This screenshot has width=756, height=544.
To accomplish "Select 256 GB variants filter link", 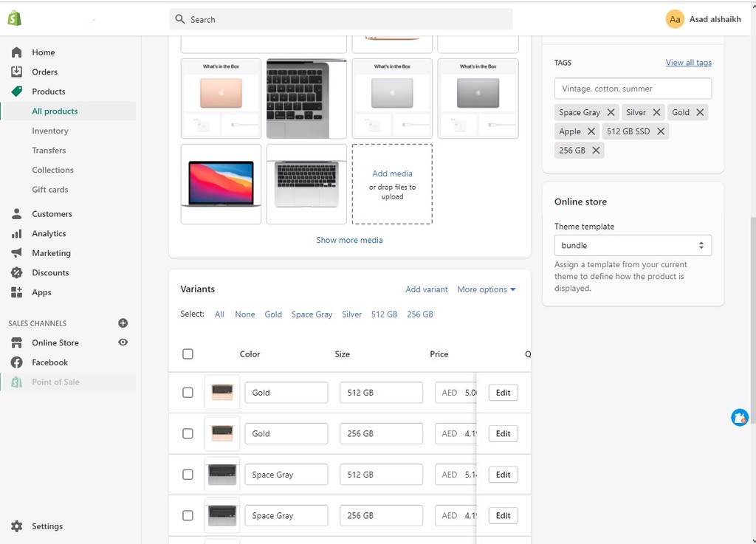I will click(x=420, y=314).
